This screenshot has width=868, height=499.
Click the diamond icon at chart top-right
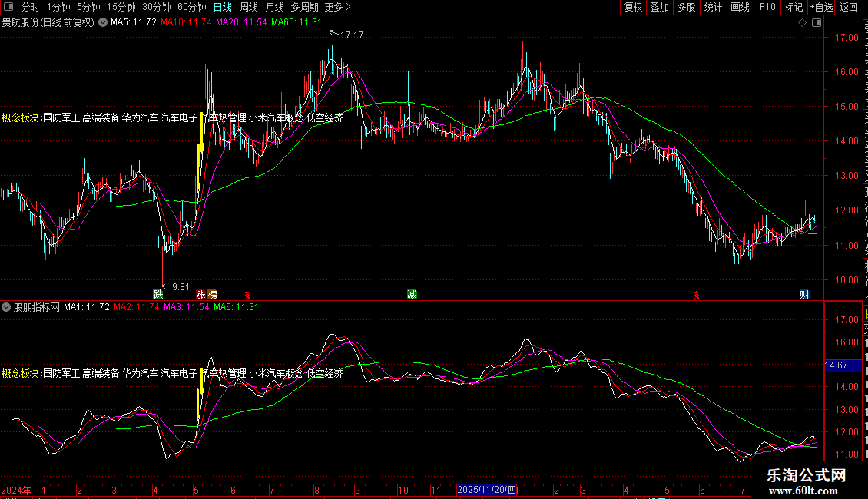802,22
